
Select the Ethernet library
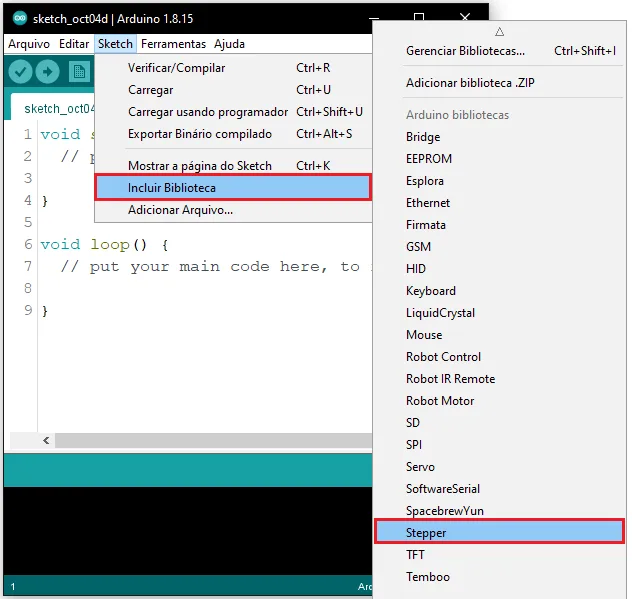tap(500, 203)
